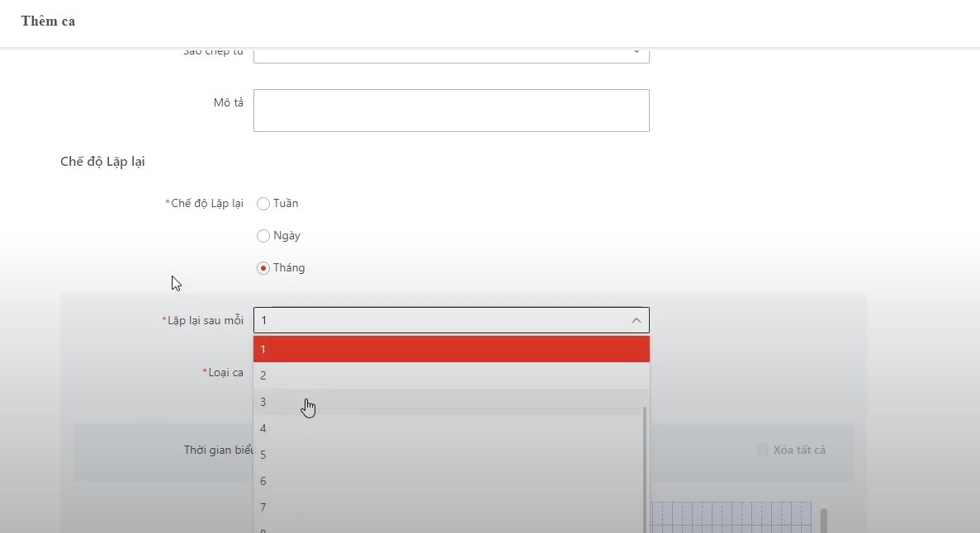Screen dimensions: 980x533
Task: Choose option 5 in the dropdown list
Action: tap(451, 455)
